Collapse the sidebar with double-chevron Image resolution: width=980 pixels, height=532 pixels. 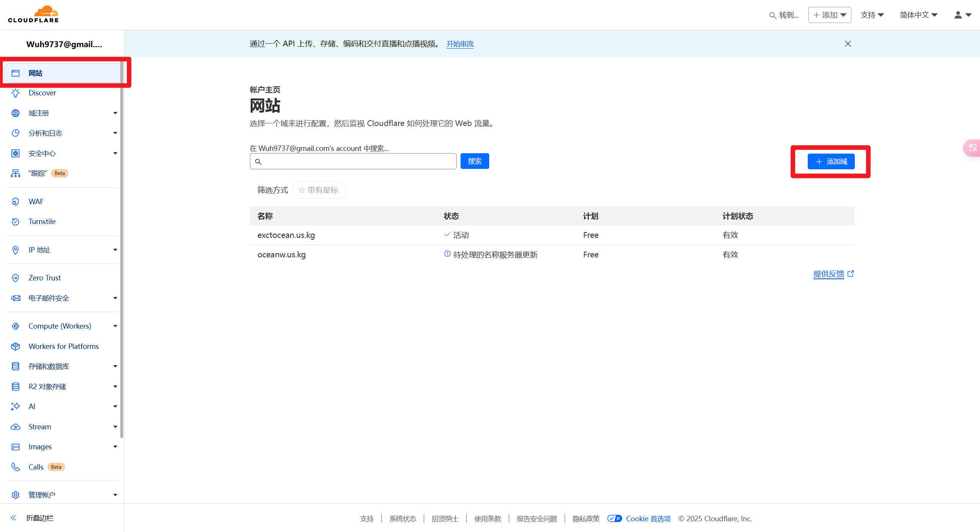(x=14, y=518)
